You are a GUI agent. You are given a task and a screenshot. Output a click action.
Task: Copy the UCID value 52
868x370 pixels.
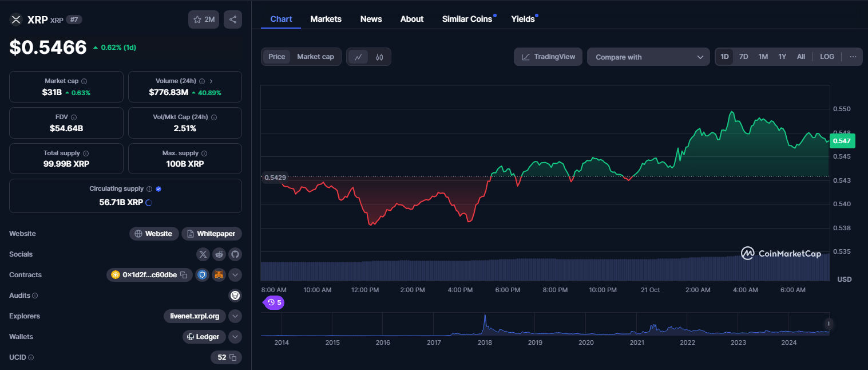[x=233, y=357]
